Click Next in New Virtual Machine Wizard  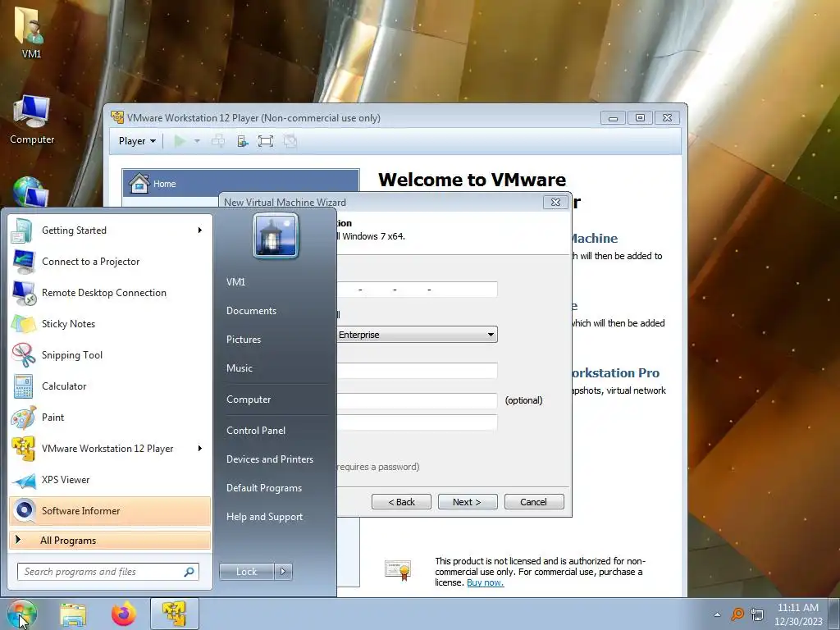467,502
